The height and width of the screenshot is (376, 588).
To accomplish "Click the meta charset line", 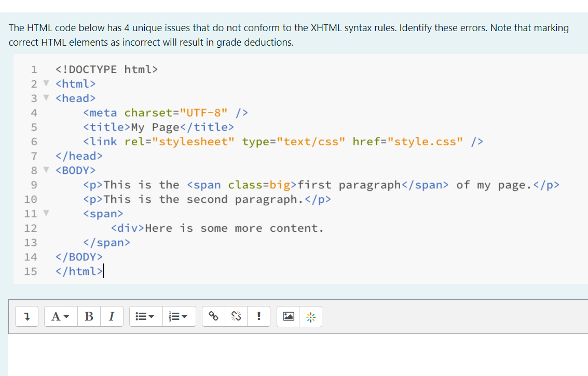I will click(x=166, y=113).
